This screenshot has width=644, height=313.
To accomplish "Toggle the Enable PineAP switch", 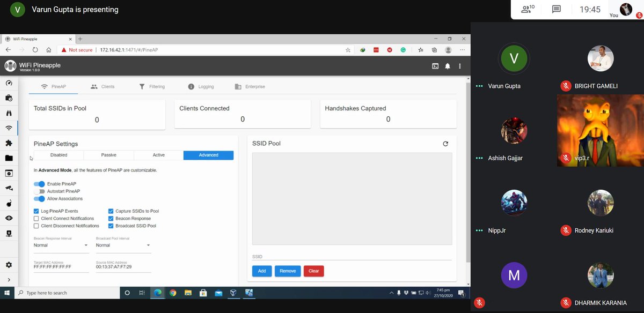I will point(39,184).
